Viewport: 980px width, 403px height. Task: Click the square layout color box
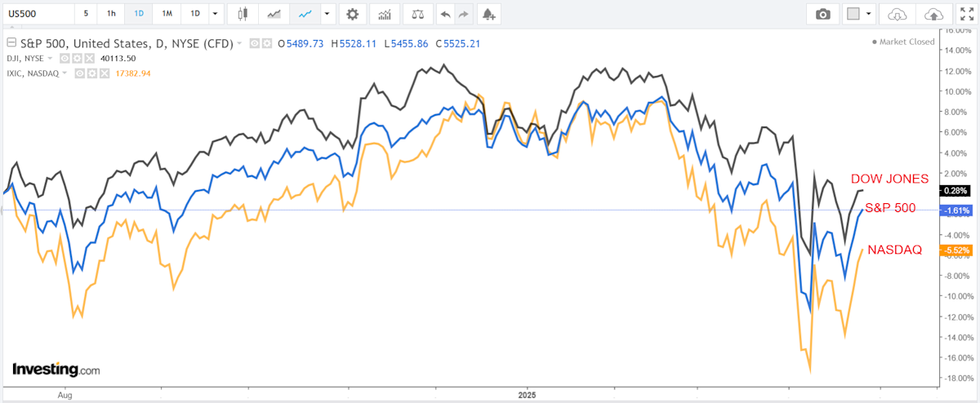coord(852,14)
